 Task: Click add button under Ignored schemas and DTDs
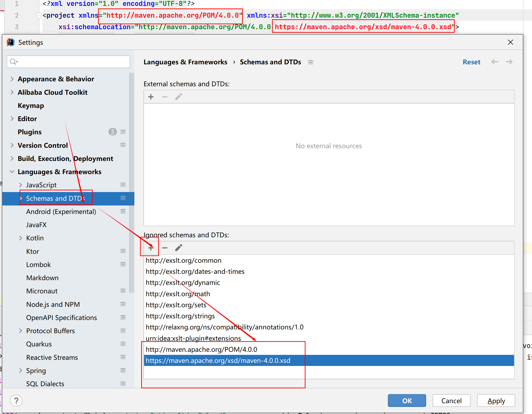coord(151,248)
